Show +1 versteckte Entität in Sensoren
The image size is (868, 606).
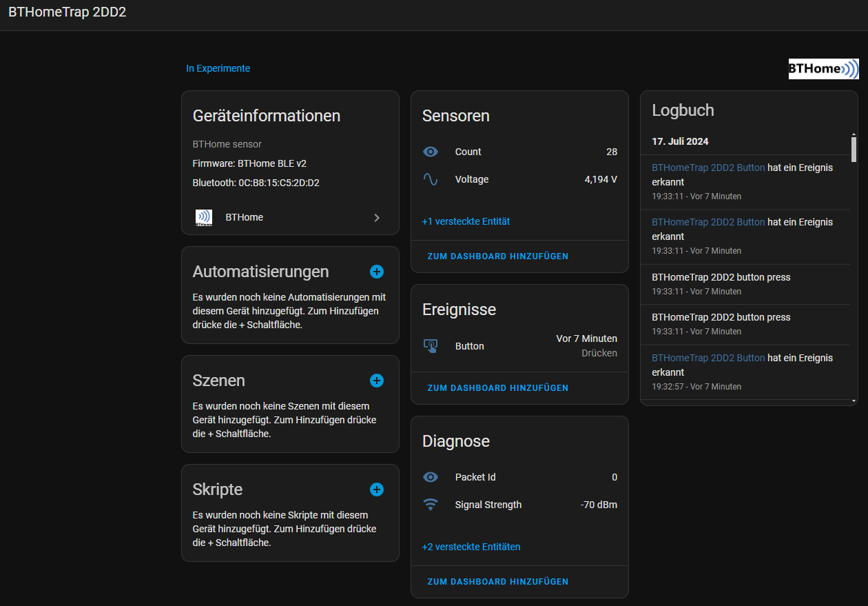pos(466,221)
